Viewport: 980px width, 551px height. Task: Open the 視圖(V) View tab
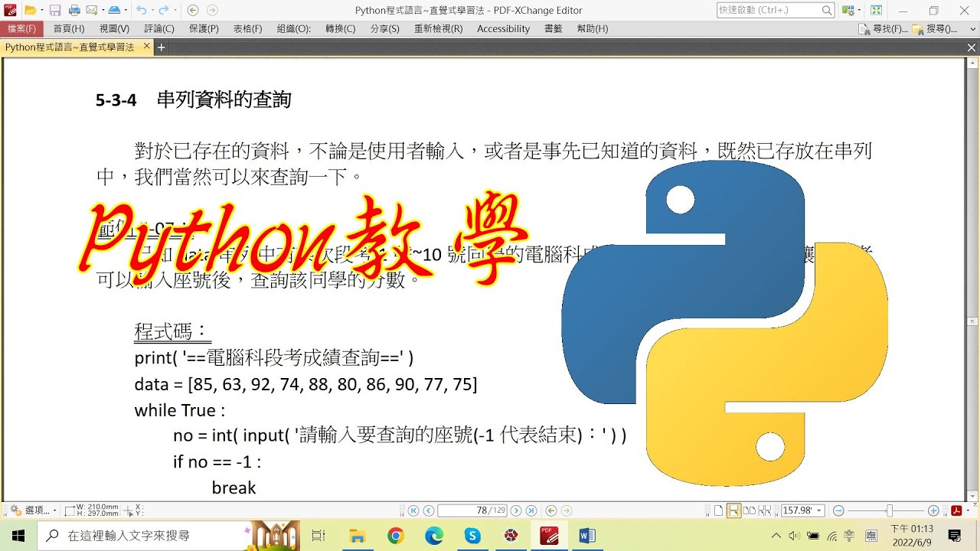114,29
